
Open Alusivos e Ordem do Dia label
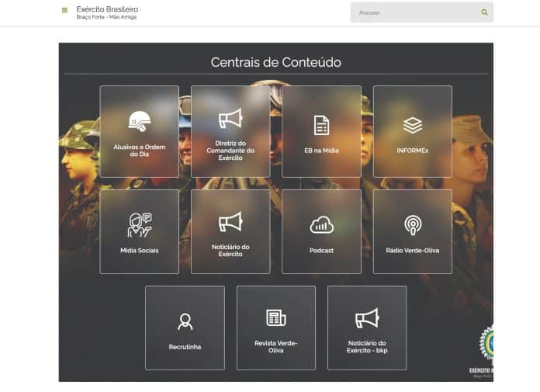[x=140, y=150]
